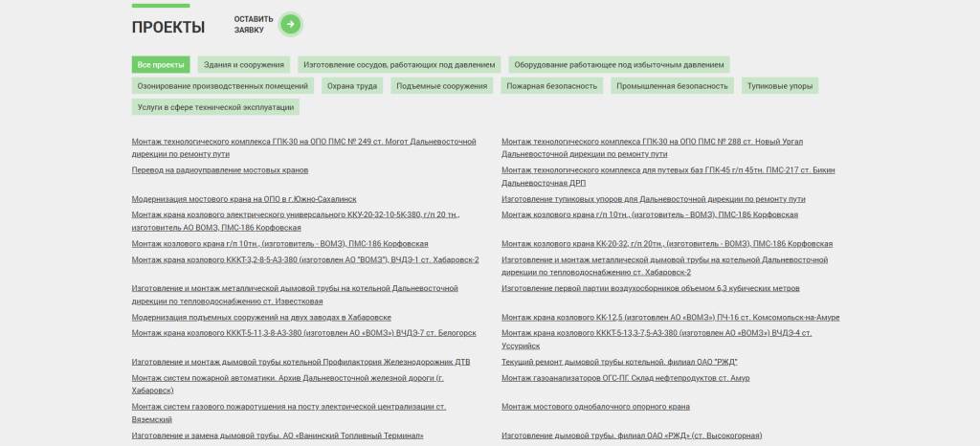Select the Все проекты filter tab

[x=161, y=64]
